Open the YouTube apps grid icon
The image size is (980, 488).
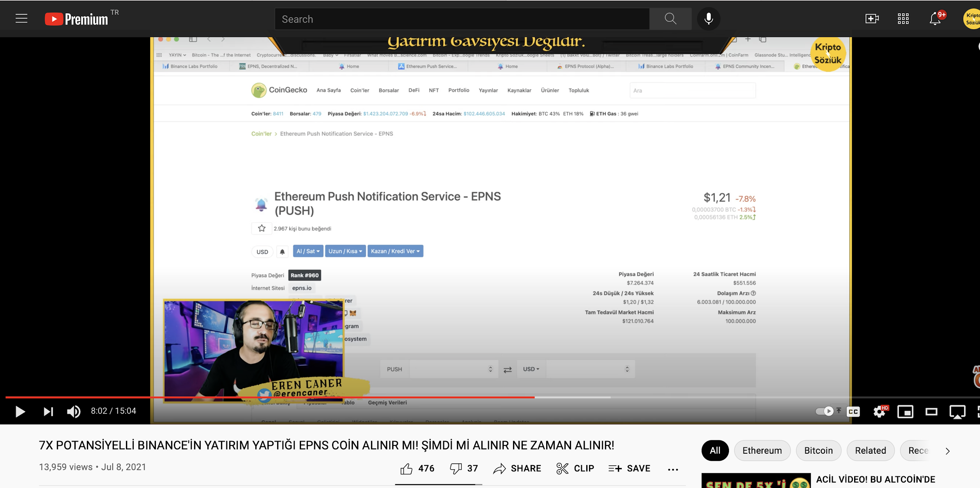[903, 19]
